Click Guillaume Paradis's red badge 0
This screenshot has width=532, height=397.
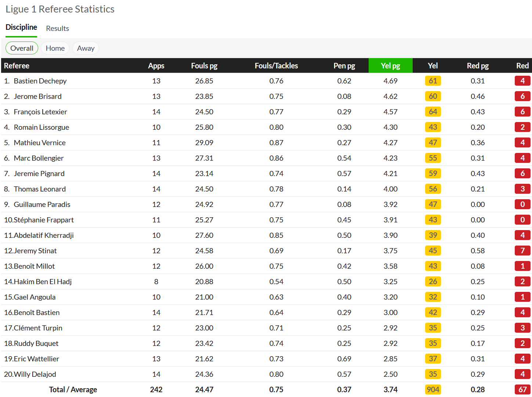(522, 204)
